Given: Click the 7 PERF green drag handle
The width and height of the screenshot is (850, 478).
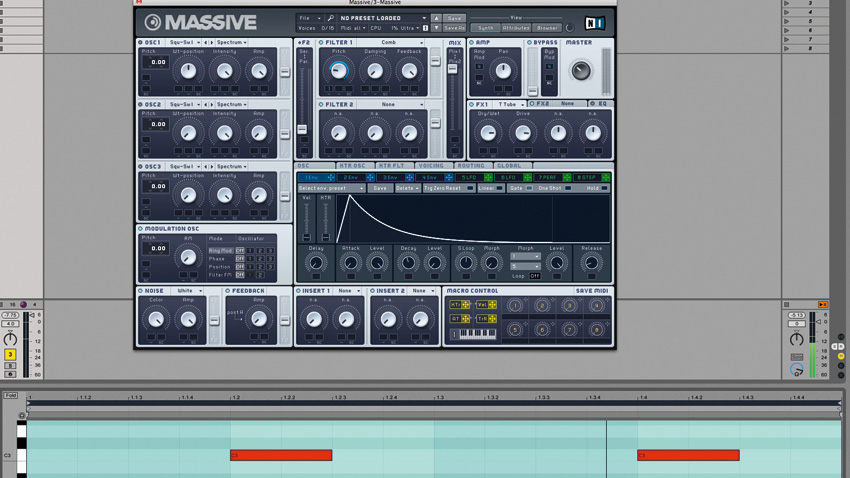Looking at the screenshot, I should click(x=566, y=177).
